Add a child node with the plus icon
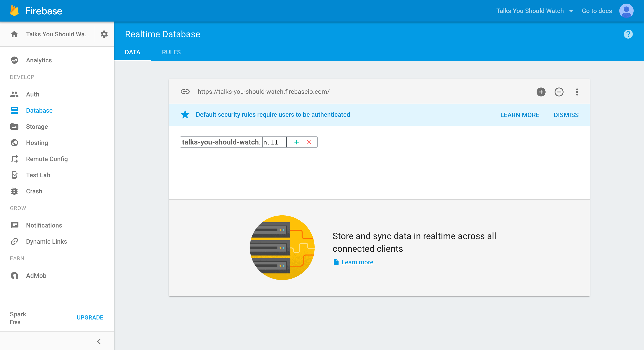 tap(541, 92)
